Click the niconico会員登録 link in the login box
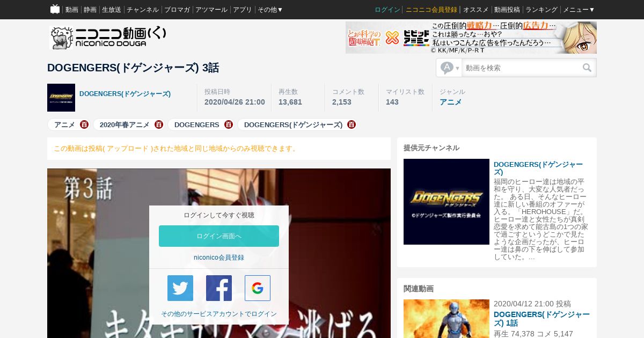This screenshot has width=644, height=338. [x=219, y=258]
